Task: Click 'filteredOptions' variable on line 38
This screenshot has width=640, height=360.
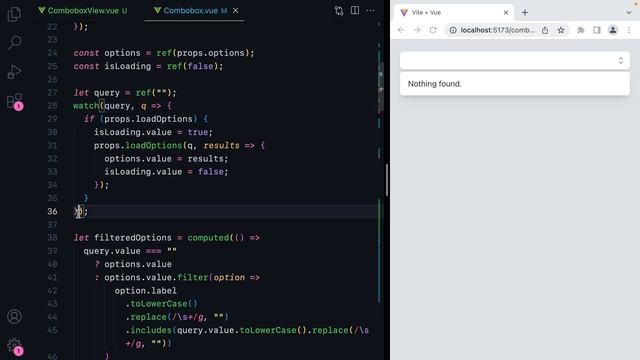Action: pos(133,238)
